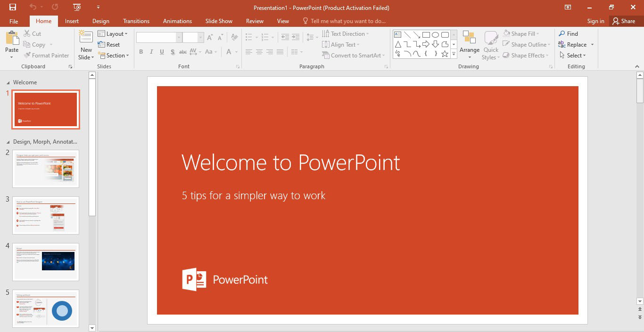Viewport: 644px width, 332px height.
Task: Click the Redo/Repeat icon in title bar
Action: 55,7
